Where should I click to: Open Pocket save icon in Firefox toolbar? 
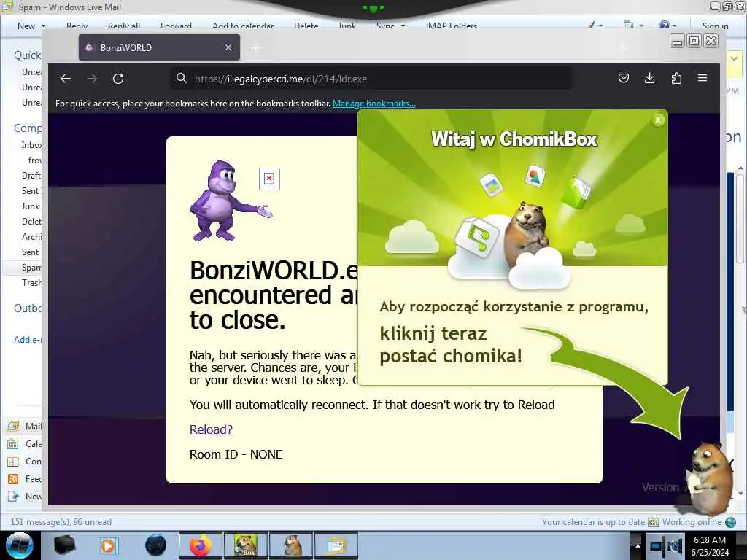coord(623,78)
